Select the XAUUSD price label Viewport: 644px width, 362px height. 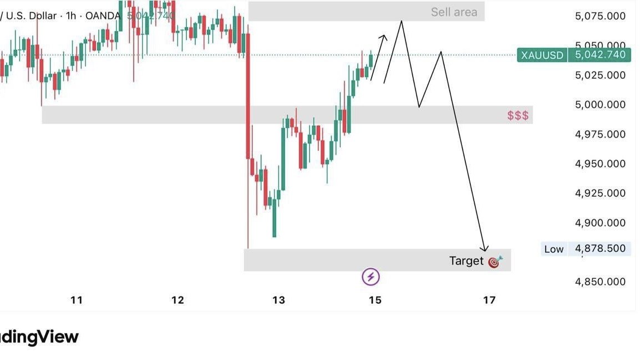click(x=542, y=55)
